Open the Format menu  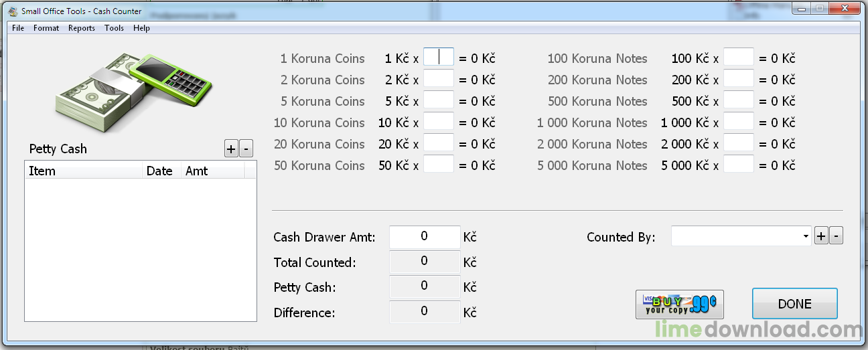[46, 28]
